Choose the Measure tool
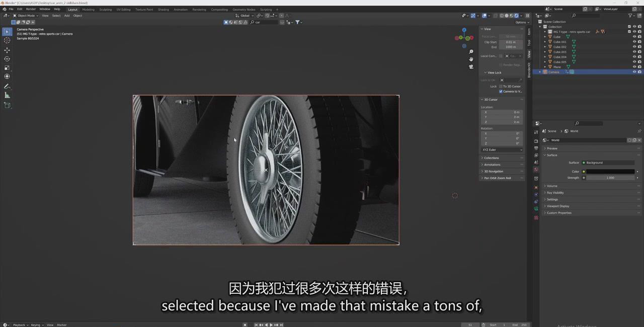 (7, 95)
